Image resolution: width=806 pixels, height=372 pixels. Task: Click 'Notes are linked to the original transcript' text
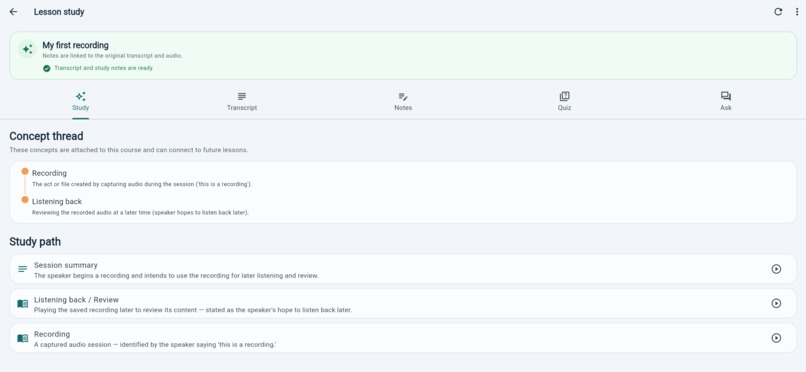[x=112, y=55]
